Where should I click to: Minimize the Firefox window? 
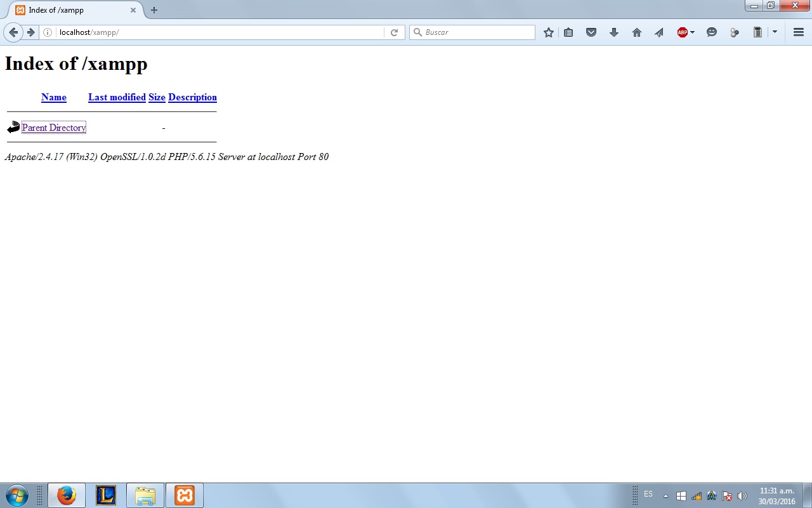[x=754, y=5]
